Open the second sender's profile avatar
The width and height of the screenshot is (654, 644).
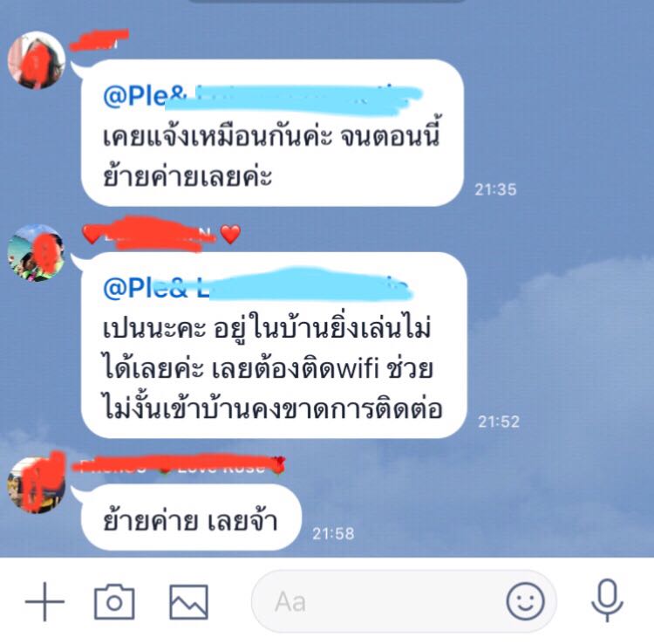[x=37, y=253]
